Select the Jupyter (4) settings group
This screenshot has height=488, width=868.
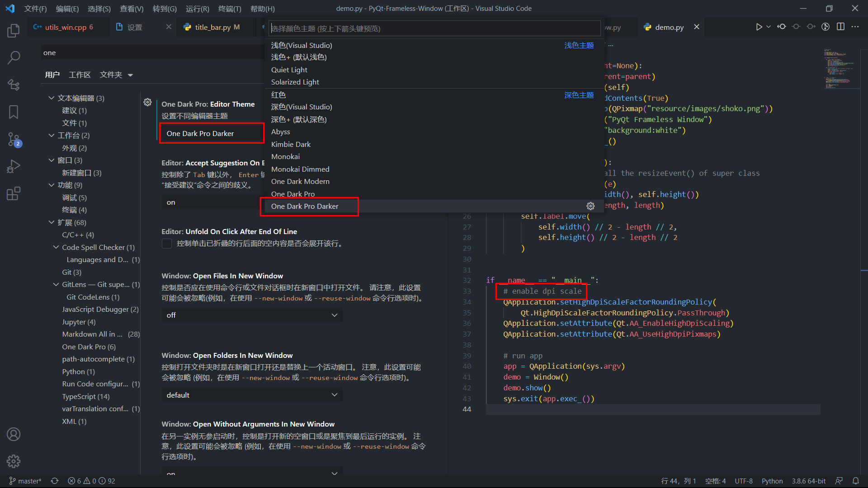[x=79, y=322]
